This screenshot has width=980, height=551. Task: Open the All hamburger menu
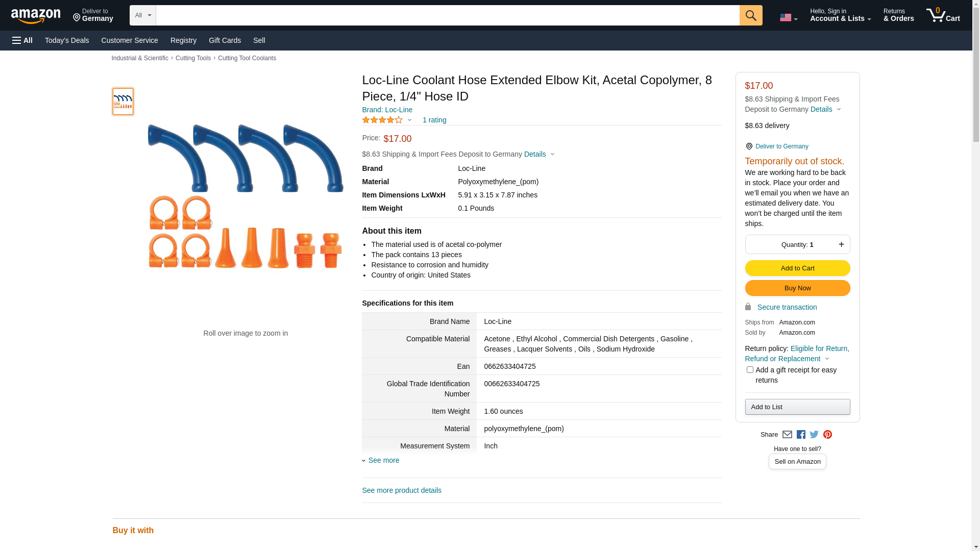(x=22, y=40)
